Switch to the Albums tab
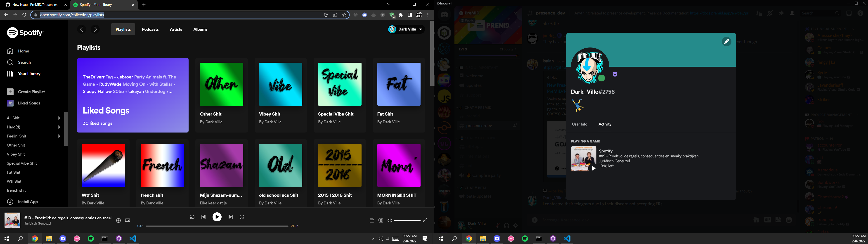868x244 pixels. [201, 29]
